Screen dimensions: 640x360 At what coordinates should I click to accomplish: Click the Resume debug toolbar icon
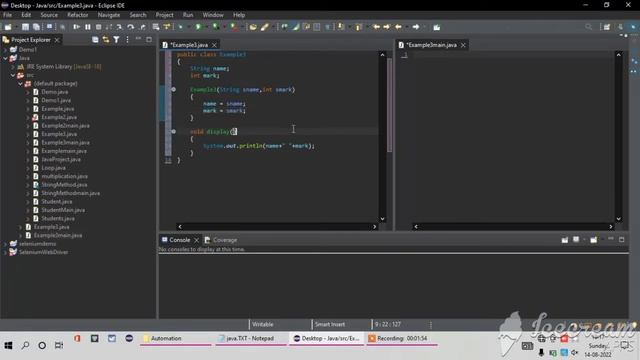click(x=76, y=27)
